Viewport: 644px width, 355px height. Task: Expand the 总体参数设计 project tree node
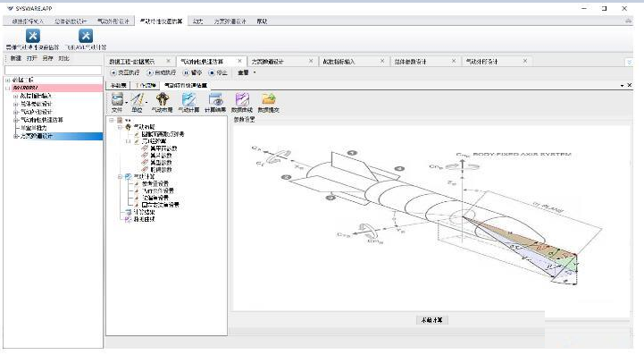click(15, 104)
